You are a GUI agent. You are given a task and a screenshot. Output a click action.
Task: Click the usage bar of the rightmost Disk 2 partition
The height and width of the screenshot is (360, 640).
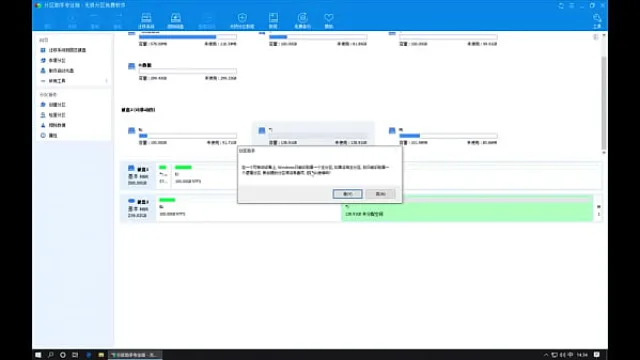[x=448, y=136]
